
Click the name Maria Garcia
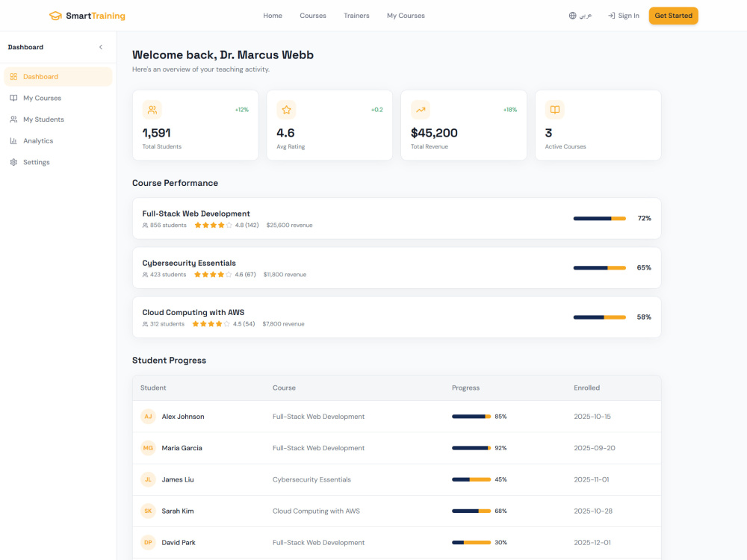pos(182,448)
